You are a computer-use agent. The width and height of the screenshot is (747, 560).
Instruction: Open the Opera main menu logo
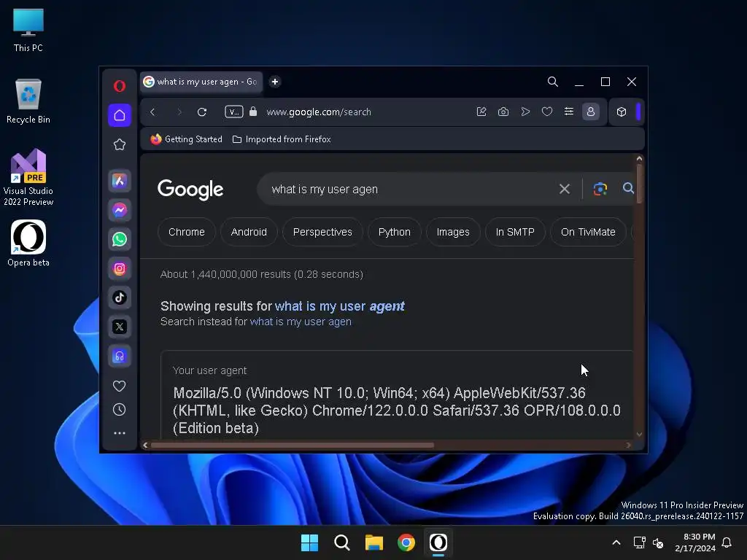[120, 86]
